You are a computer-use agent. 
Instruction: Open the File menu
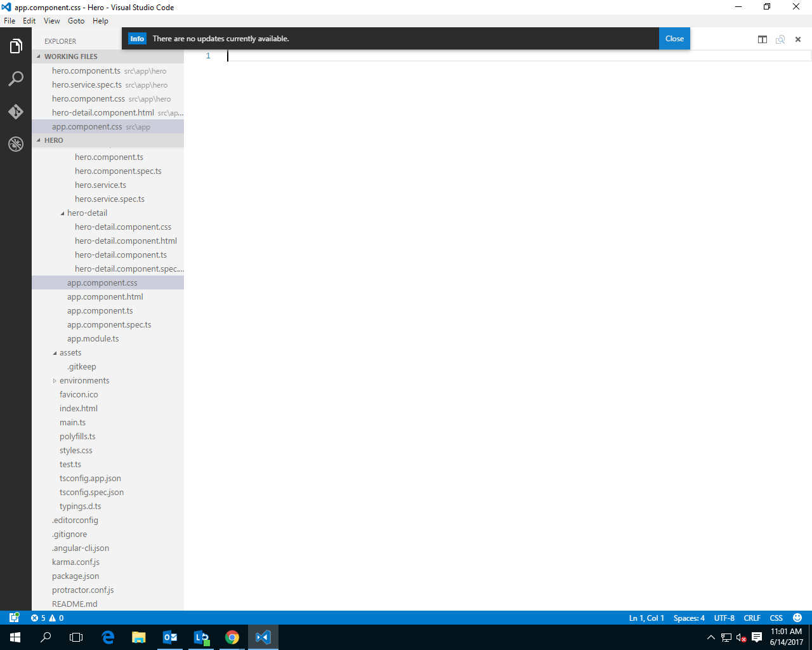tap(10, 20)
